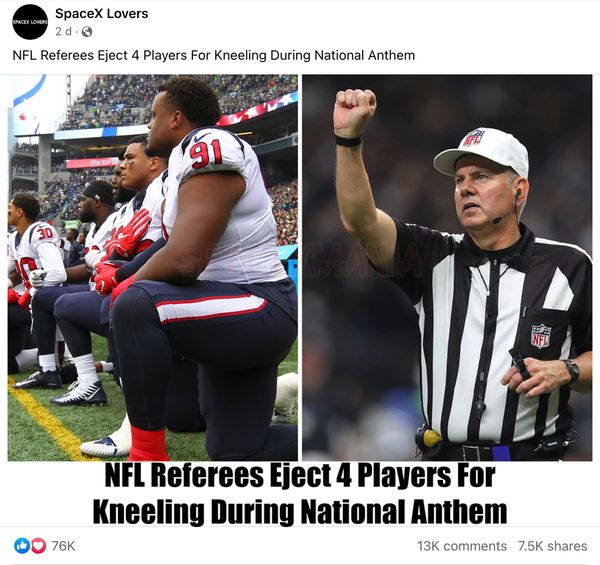Open the 7.5K shares list
The height and width of the screenshot is (565, 600).
[x=553, y=546]
